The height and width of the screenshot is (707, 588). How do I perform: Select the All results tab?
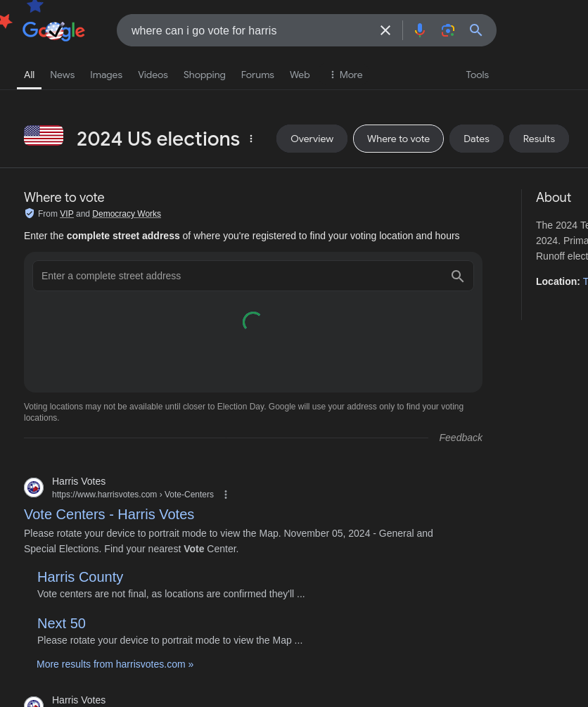point(30,75)
